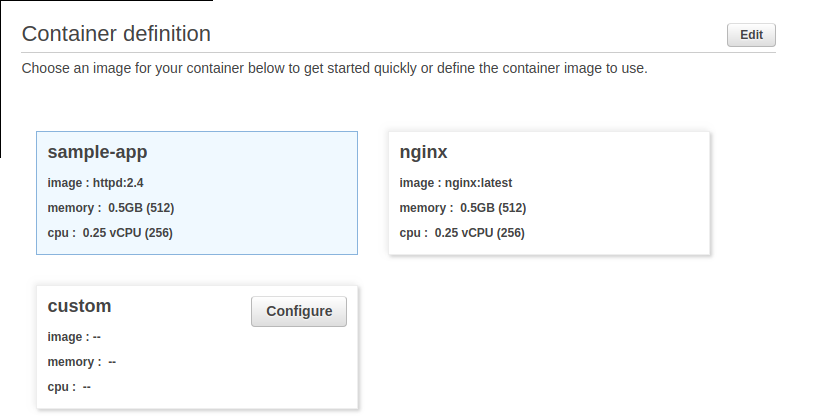This screenshot has height=418, width=820.
Task: Click the empty image field in custom card
Action: point(74,337)
